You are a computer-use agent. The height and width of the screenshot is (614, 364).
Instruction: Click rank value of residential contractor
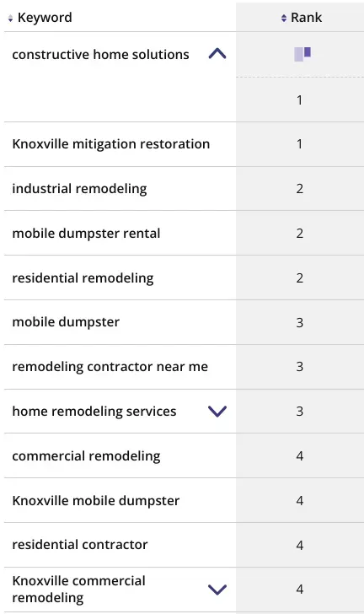coord(300,545)
